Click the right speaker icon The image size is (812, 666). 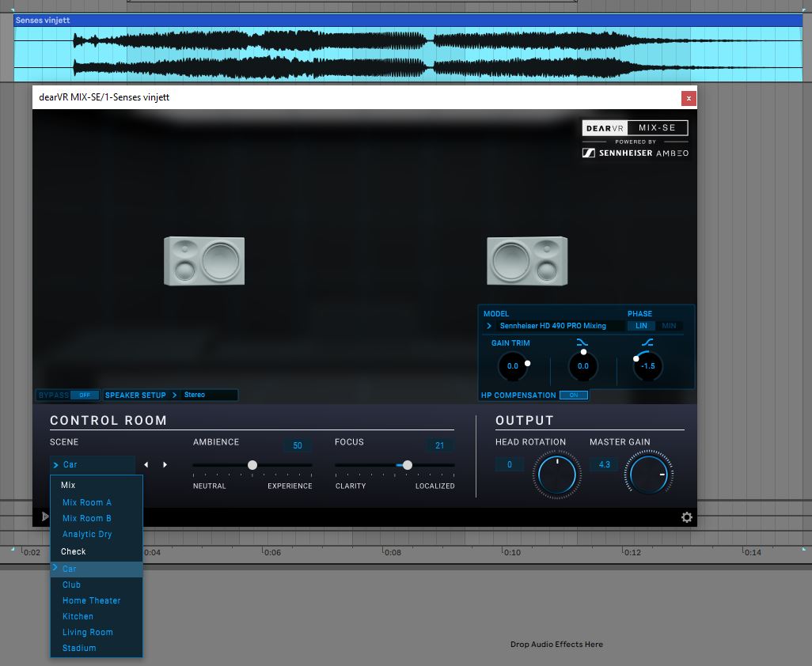coord(527,261)
